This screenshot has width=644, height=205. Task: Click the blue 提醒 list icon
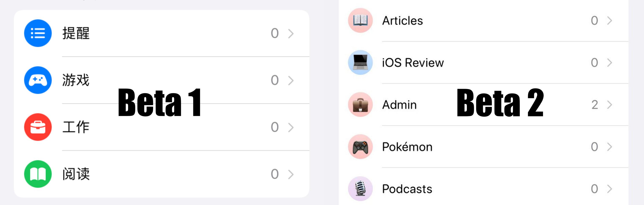click(x=38, y=33)
